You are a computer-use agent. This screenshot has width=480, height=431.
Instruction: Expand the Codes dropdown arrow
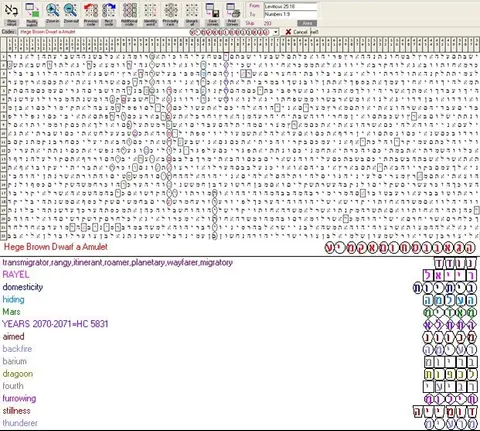click(x=276, y=32)
